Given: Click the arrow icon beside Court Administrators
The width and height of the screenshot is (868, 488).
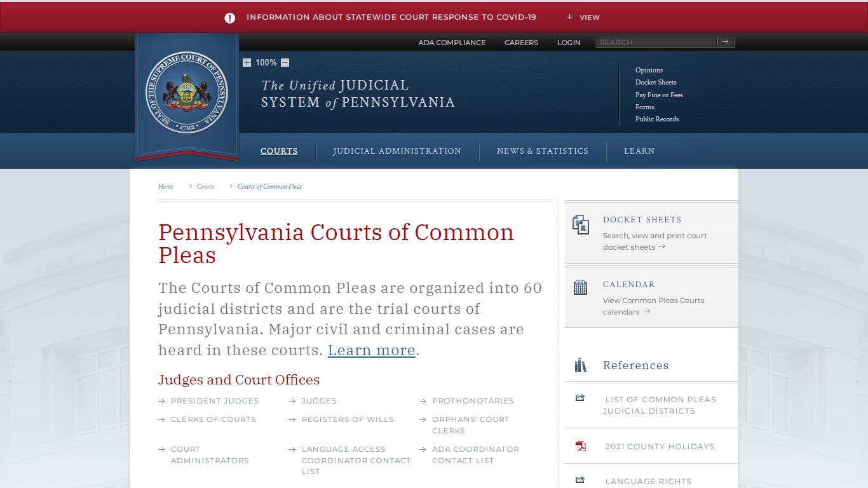Looking at the screenshot, I should point(161,449).
